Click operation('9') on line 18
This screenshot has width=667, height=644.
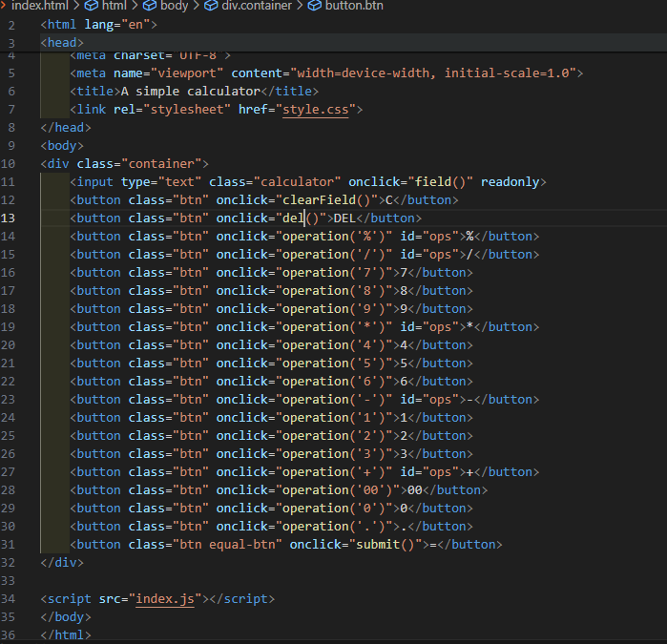(334, 309)
